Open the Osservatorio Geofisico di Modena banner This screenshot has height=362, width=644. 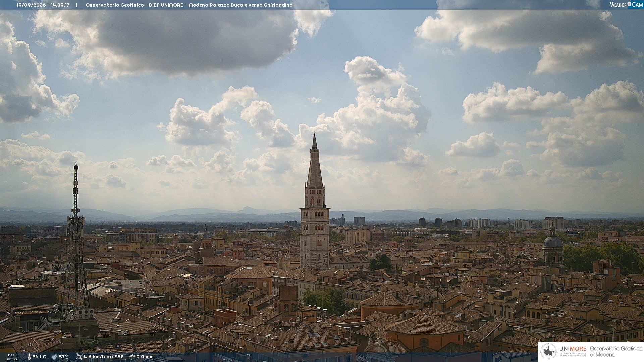[591, 352]
